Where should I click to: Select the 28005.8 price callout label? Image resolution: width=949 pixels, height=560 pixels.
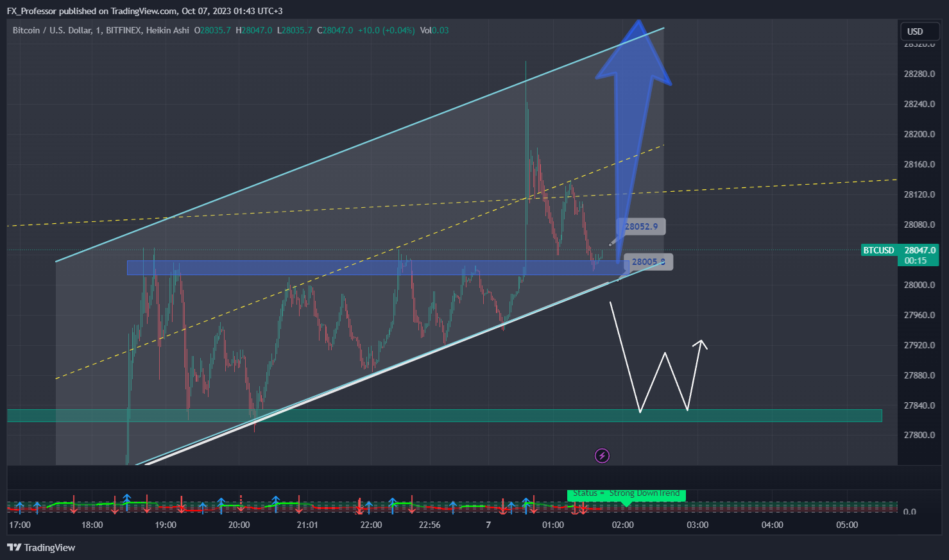[648, 262]
